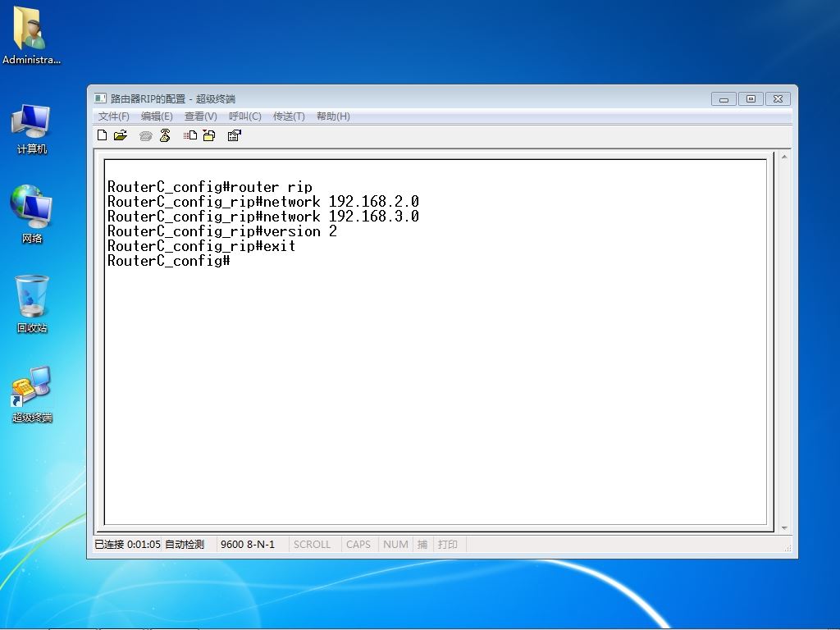Click the 'network 192.168.2.0' line
This screenshot has width=840, height=630.
point(263,202)
